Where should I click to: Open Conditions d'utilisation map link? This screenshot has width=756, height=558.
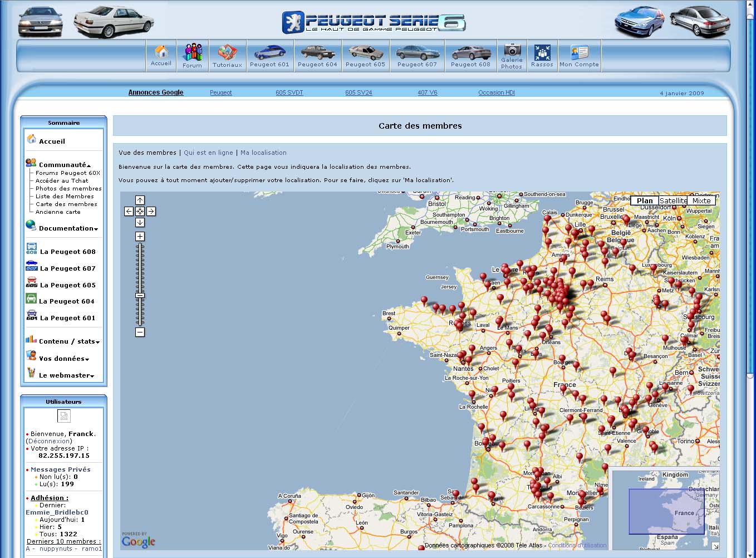(577, 545)
